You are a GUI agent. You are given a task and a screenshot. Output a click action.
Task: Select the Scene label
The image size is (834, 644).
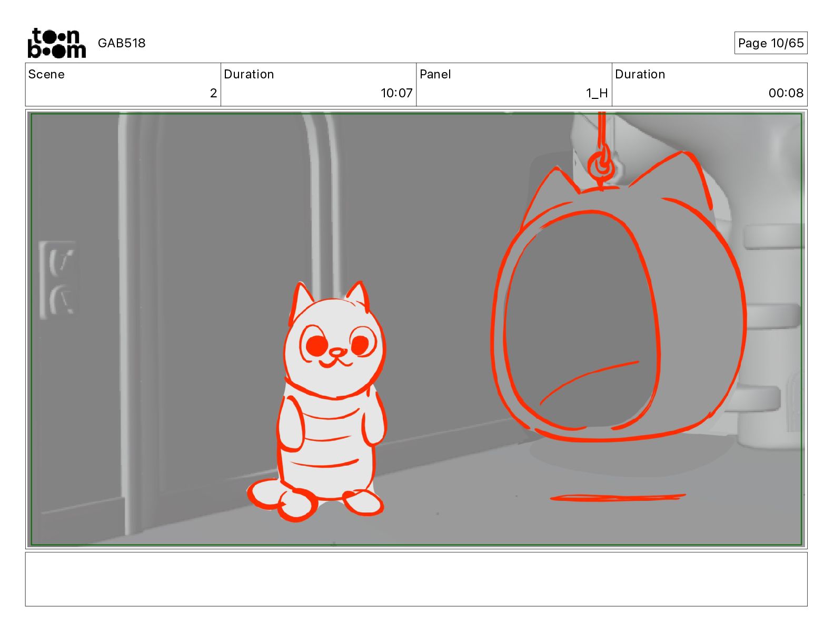(46, 74)
